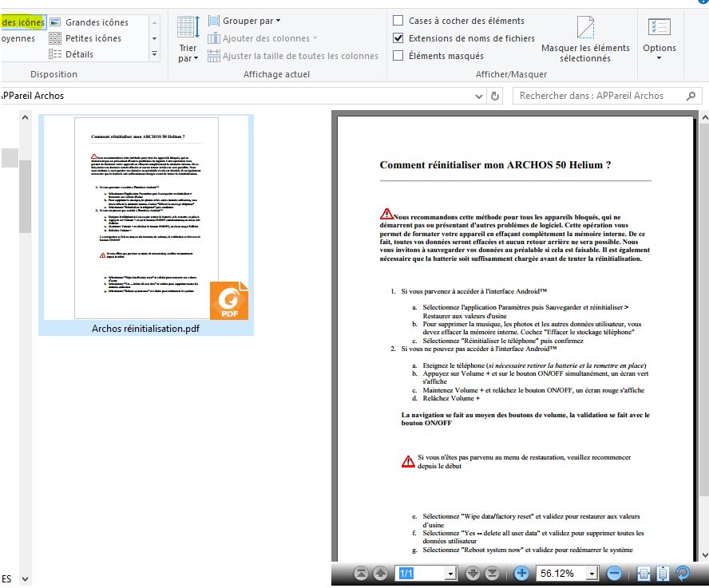This screenshot has width=709, height=588.
Task: Open the page number dropdown 1/1
Action: (x=450, y=574)
